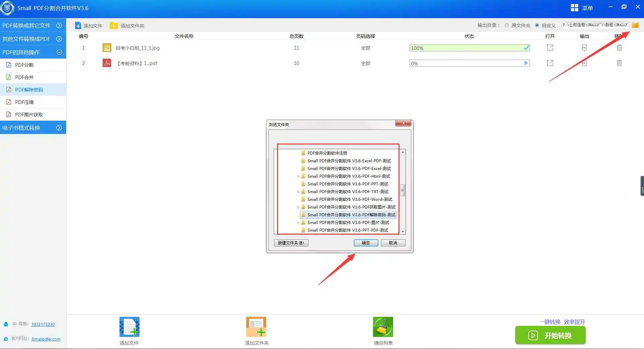Click 添加文件夹 folder icon in toolbar
The height and width of the screenshot is (349, 644).
[x=114, y=25]
